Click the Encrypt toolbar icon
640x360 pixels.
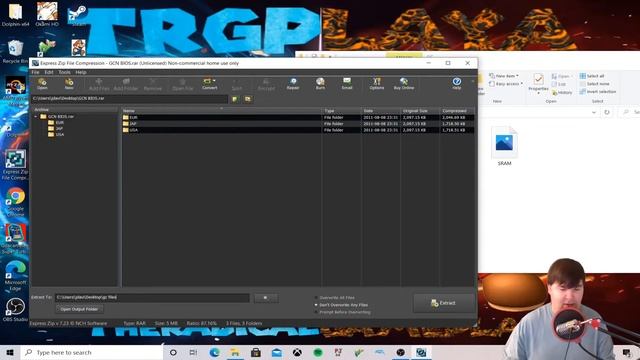(x=266, y=84)
